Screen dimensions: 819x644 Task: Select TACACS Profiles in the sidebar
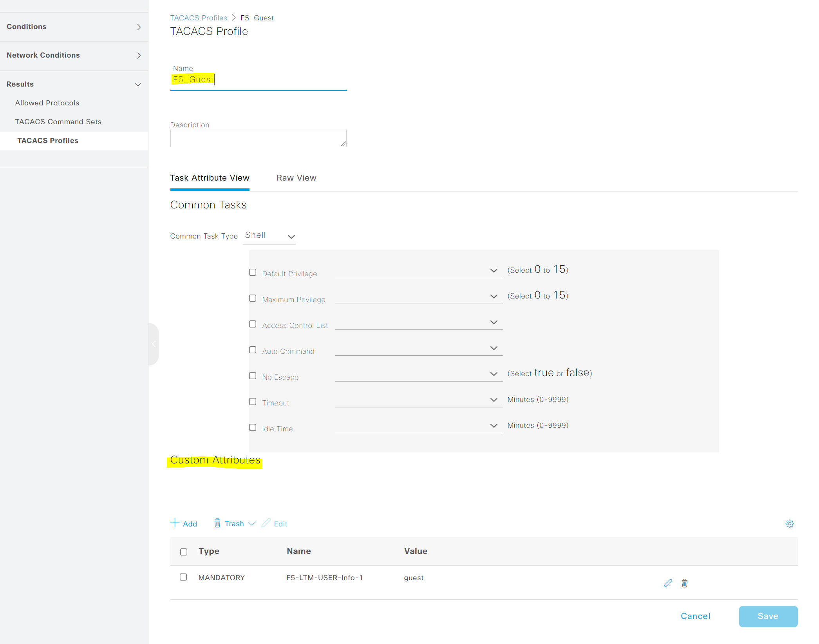coord(48,141)
